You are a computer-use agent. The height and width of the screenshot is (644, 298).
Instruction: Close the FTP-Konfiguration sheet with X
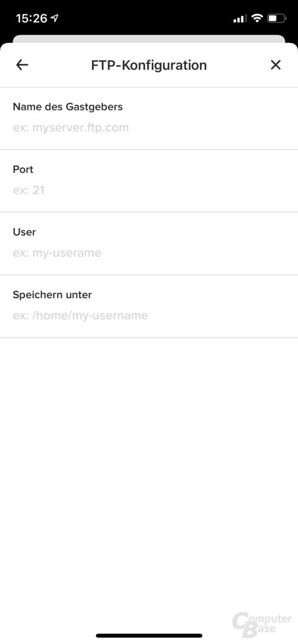click(275, 65)
